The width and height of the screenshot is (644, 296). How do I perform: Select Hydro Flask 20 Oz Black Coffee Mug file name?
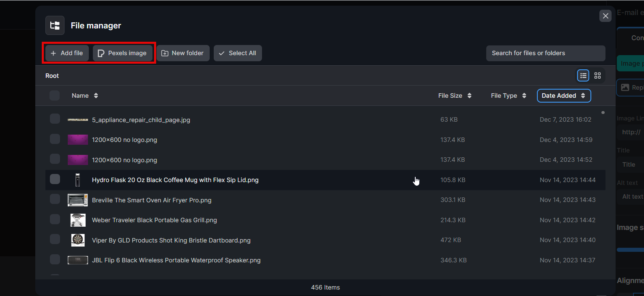click(x=175, y=180)
